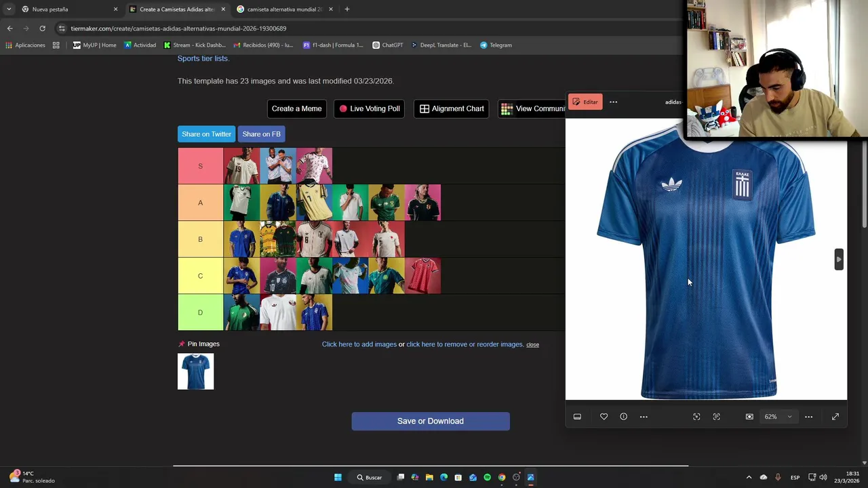Go back in the browser
This screenshot has width=868, height=488.
pos(9,28)
